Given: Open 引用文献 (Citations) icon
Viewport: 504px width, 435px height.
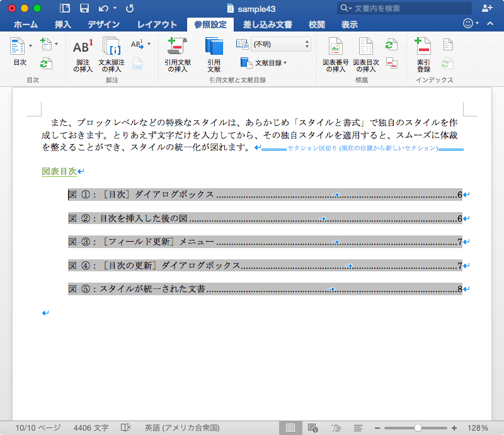Looking at the screenshot, I should click(214, 55).
